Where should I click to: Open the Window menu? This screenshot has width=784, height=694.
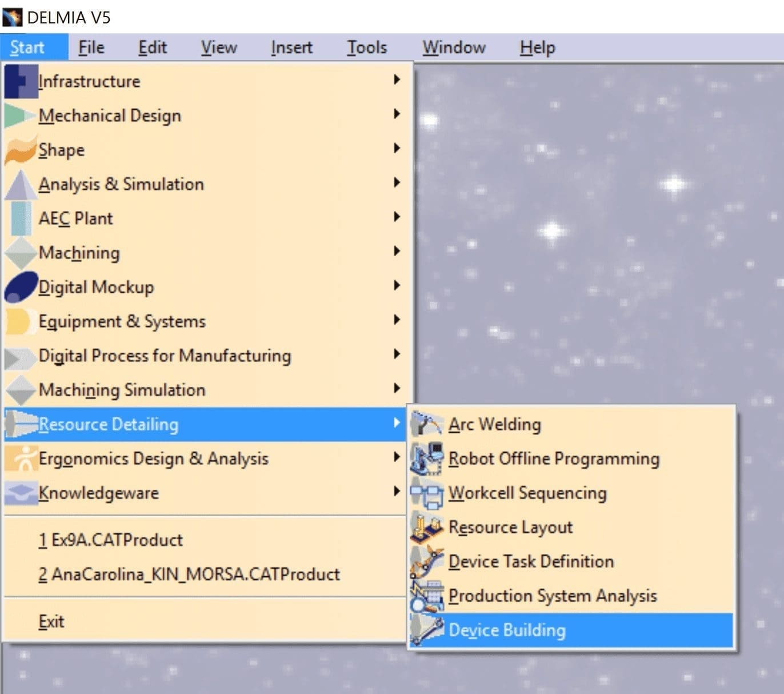click(x=454, y=47)
